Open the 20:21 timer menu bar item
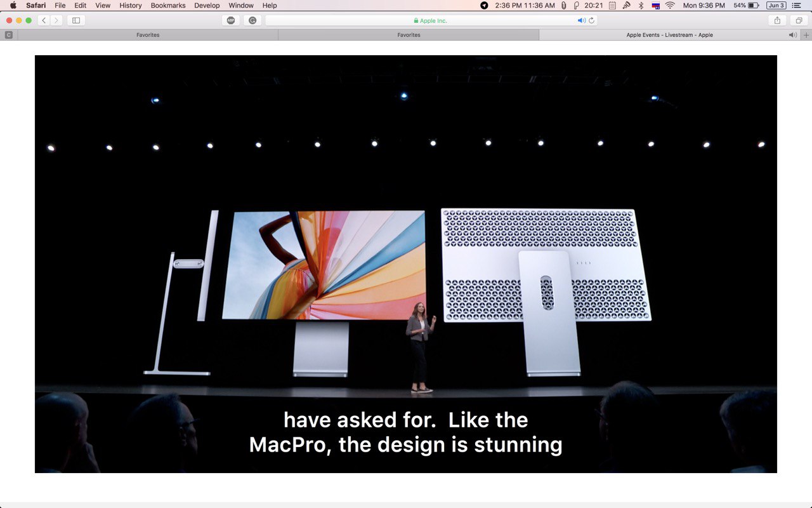 593,5
